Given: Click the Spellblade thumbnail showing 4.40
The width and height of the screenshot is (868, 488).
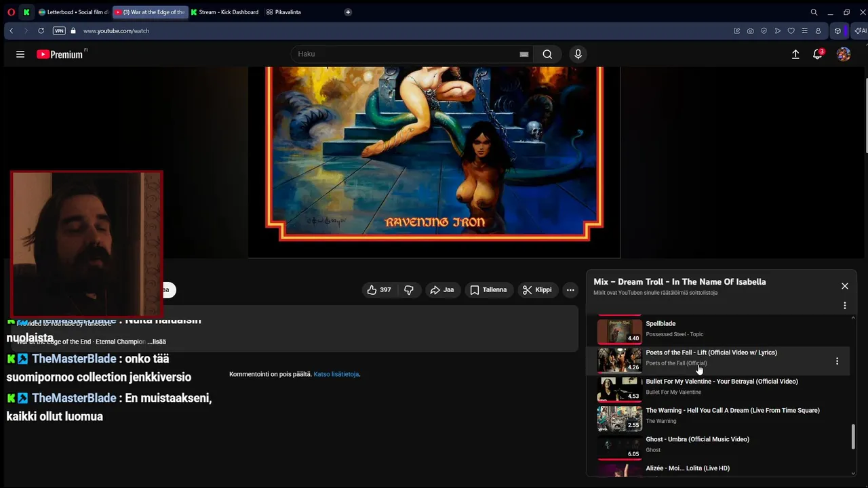Looking at the screenshot, I should coord(619,331).
